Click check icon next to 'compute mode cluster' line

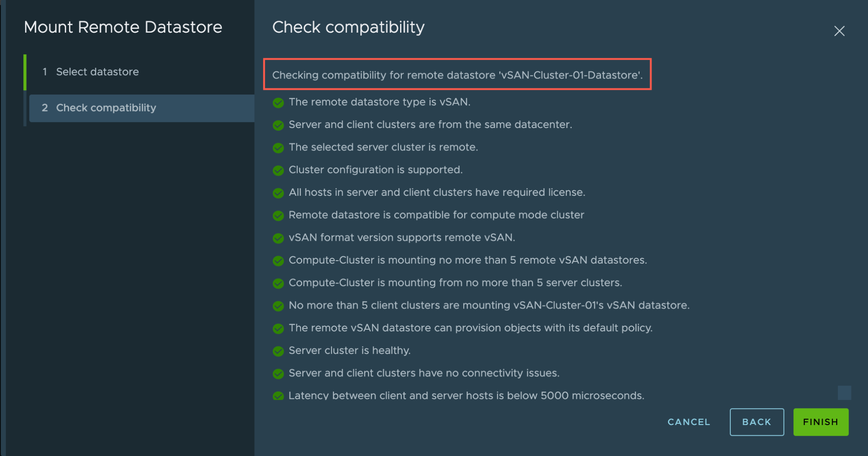click(278, 215)
